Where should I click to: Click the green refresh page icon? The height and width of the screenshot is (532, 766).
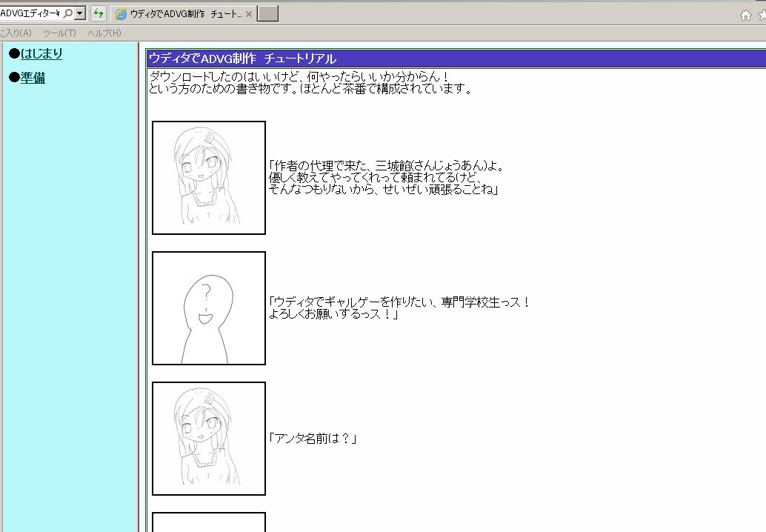(99, 13)
